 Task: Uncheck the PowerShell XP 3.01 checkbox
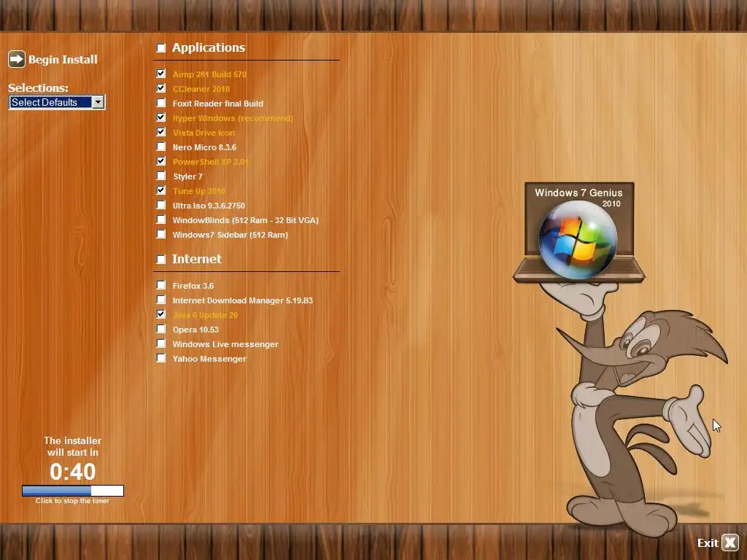point(161,161)
